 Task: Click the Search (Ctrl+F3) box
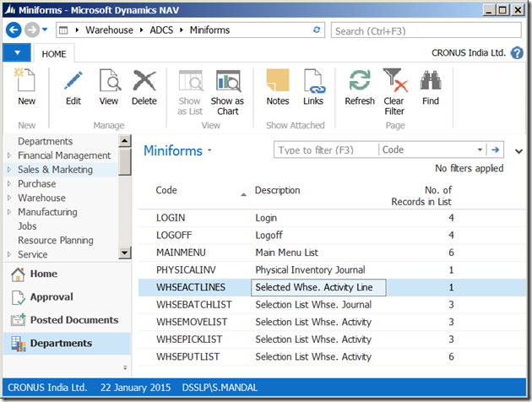(426, 30)
